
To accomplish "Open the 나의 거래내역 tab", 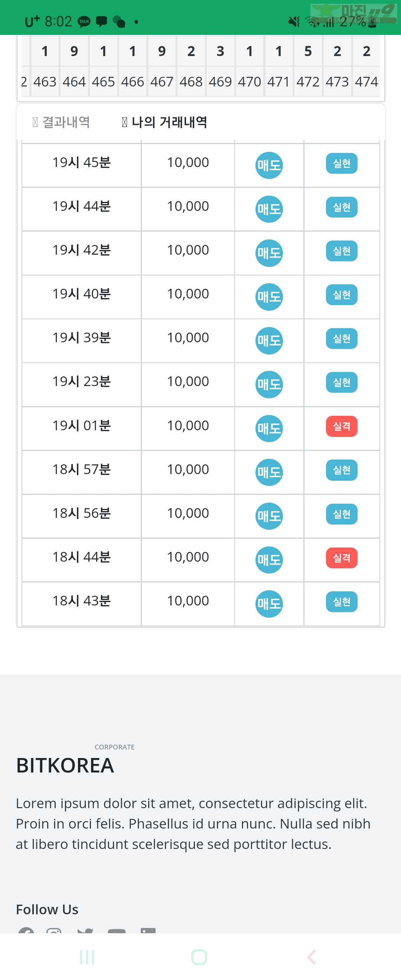I will click(x=164, y=122).
